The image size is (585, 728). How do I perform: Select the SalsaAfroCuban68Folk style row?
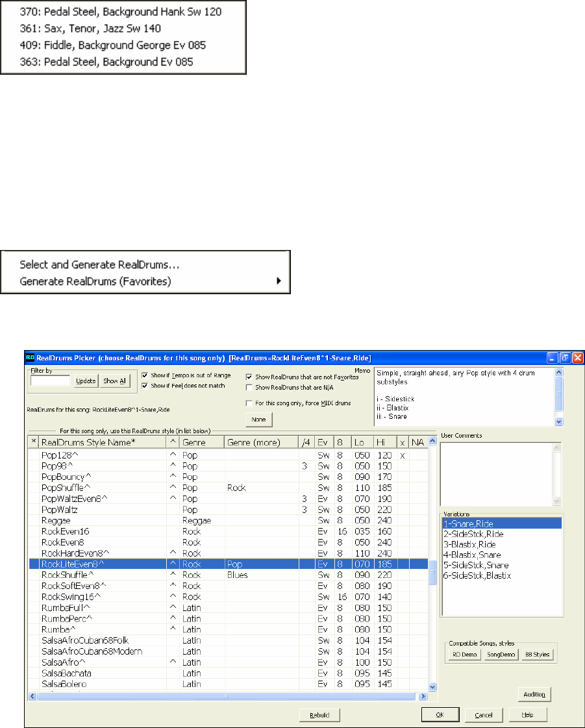pyautogui.click(x=228, y=640)
